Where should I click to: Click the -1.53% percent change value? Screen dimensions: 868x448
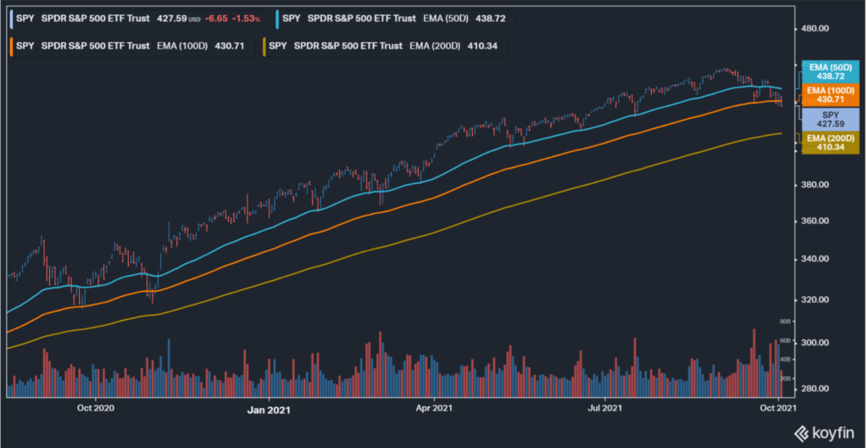click(247, 19)
